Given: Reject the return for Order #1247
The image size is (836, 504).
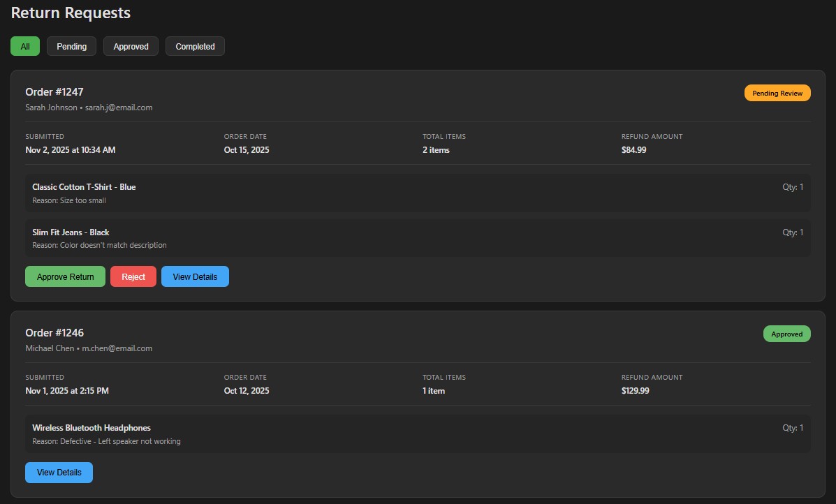Looking at the screenshot, I should coord(133,276).
